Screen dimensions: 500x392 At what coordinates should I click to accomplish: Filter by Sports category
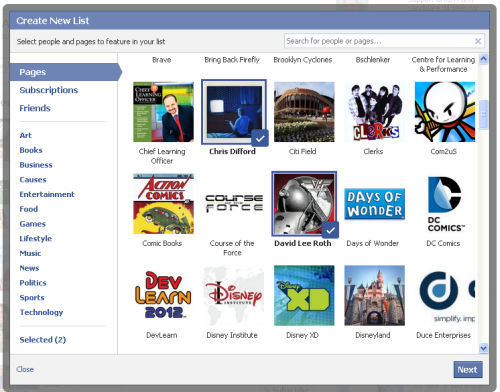coord(32,297)
